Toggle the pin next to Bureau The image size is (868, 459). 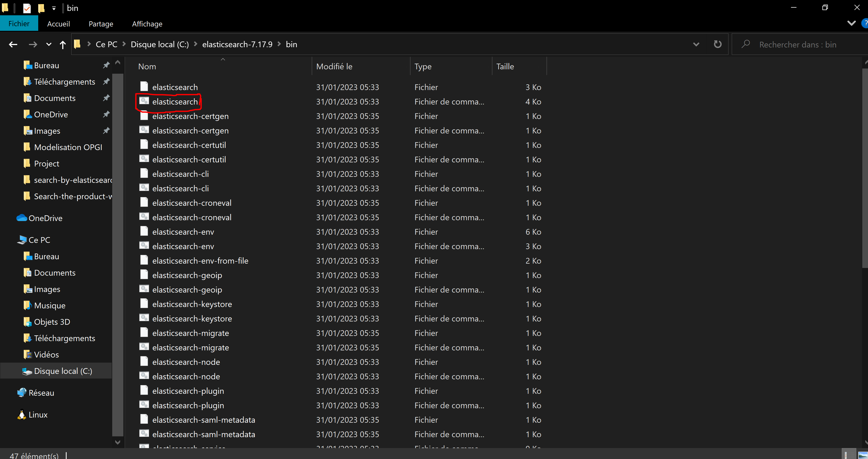coord(106,65)
